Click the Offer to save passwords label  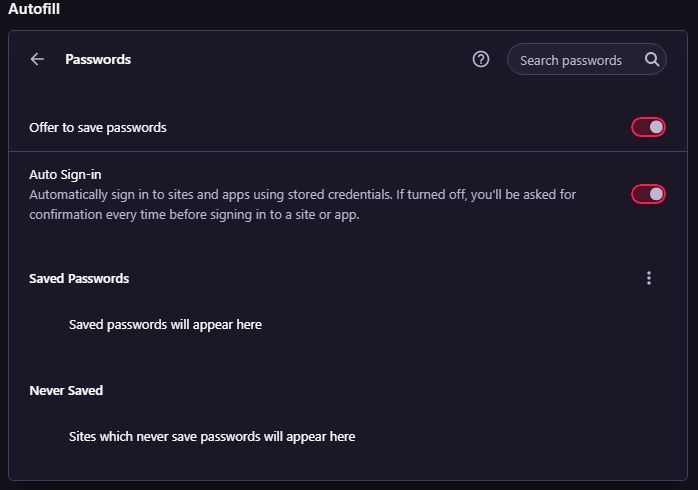point(98,128)
